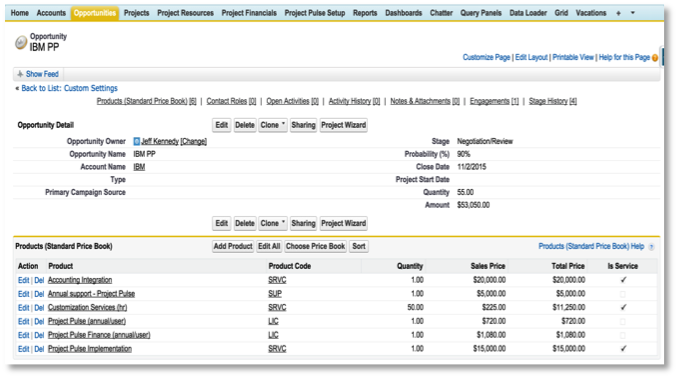Click the Stage value Negotiation/Review

coord(485,141)
